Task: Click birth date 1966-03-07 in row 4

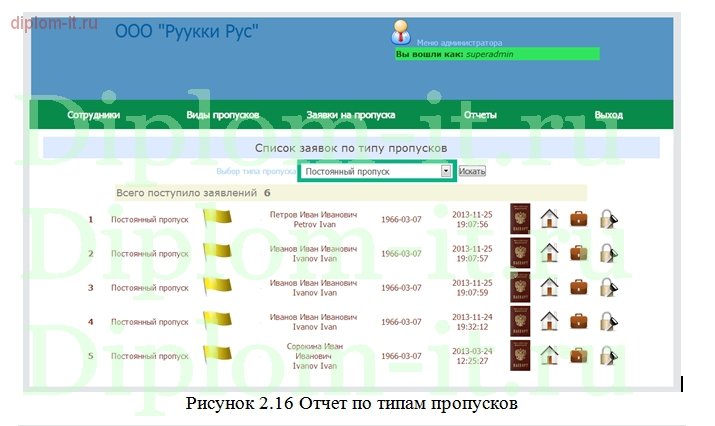Action: (x=401, y=322)
